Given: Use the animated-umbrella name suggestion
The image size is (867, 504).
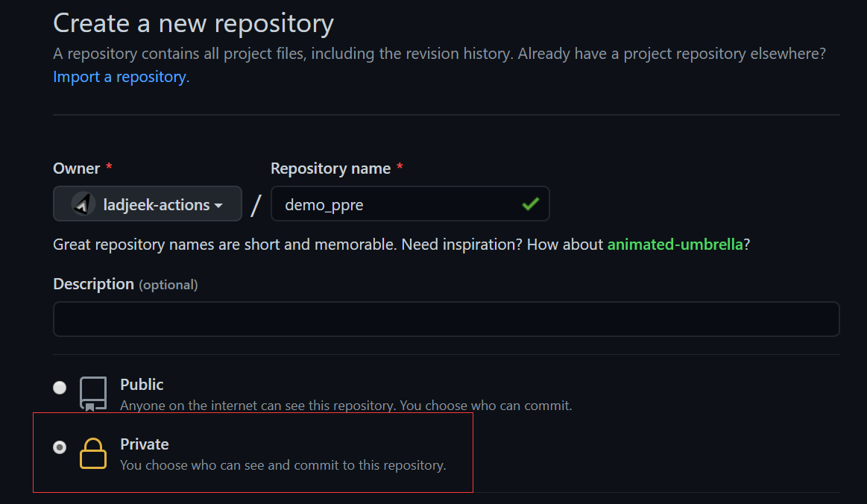Looking at the screenshot, I should click(675, 245).
